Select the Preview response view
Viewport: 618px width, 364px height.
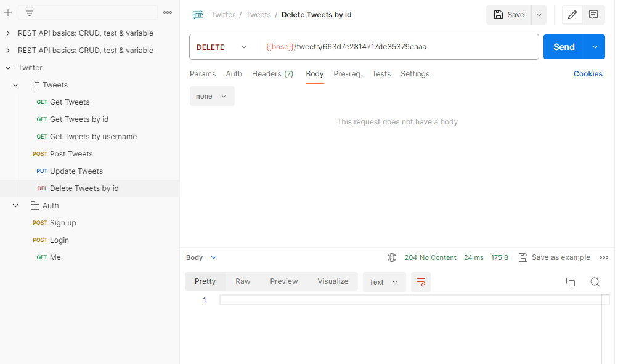click(284, 281)
